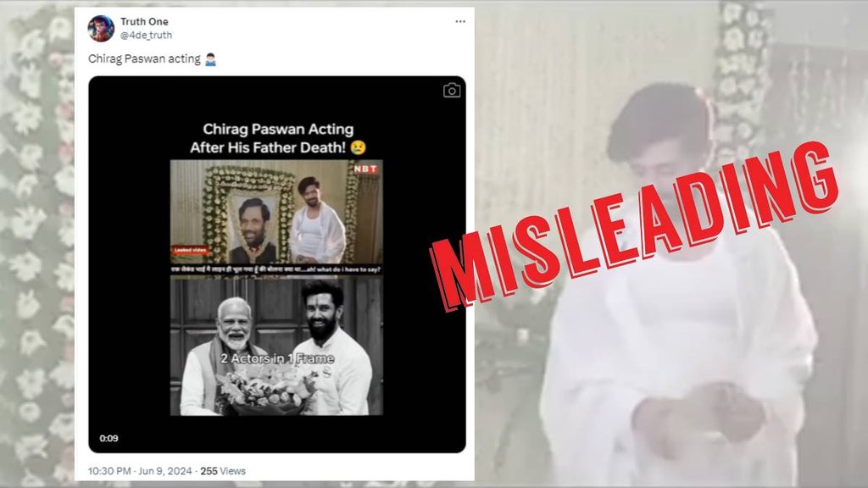This screenshot has width=868, height=488.
Task: Click the NBT logo badge in the video
Action: (366, 169)
